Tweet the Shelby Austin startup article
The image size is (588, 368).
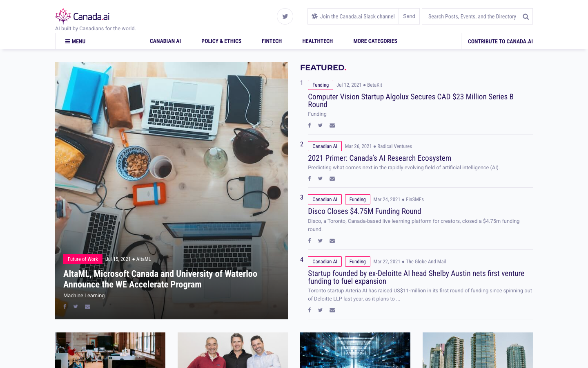320,310
